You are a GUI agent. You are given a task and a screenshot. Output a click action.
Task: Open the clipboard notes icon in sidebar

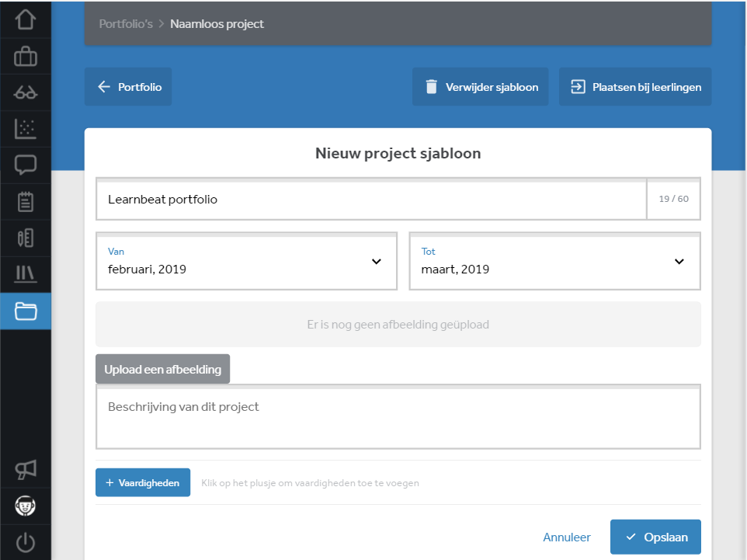26,202
